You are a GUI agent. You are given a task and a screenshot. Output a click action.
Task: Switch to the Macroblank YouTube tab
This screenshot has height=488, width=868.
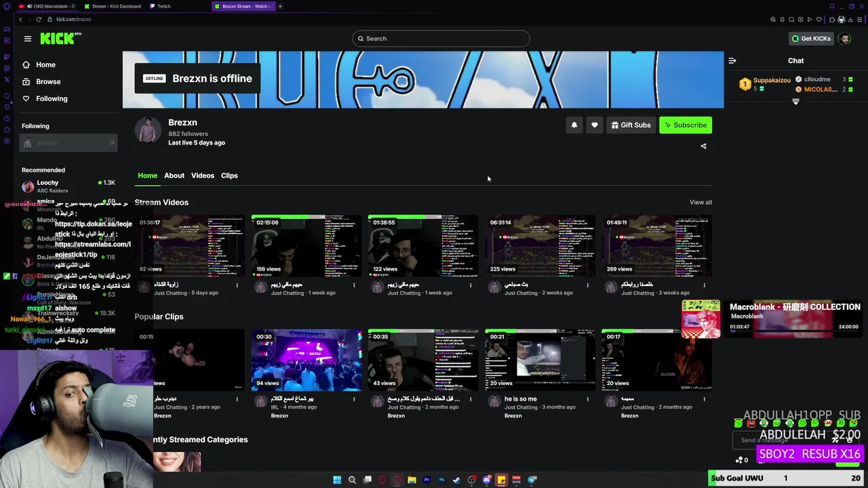(47, 6)
